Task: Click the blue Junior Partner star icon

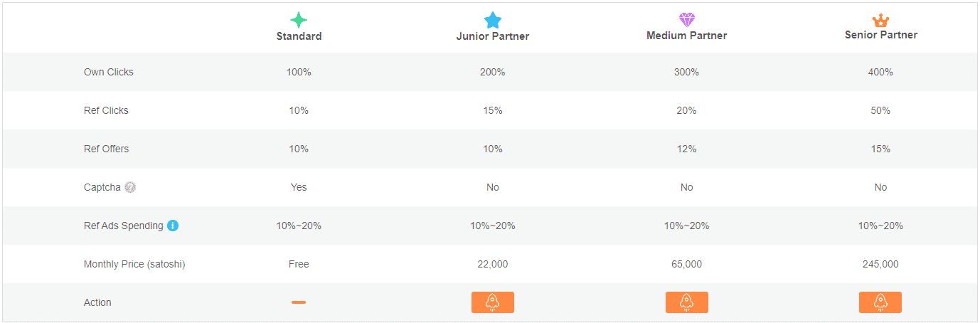Action: pos(493,20)
